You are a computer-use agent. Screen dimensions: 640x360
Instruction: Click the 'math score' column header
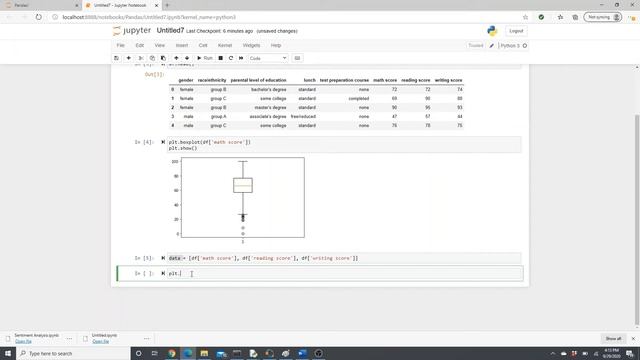pyautogui.click(x=385, y=80)
